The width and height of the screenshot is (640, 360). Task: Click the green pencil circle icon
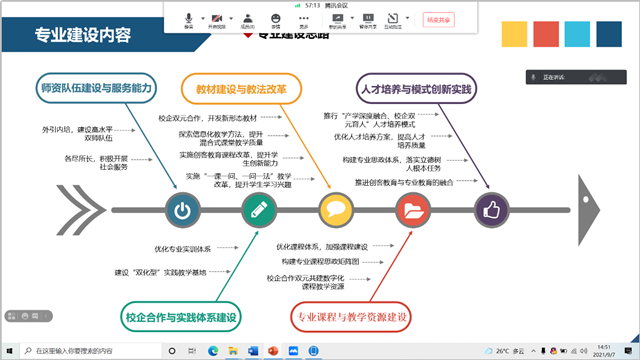coord(259,210)
